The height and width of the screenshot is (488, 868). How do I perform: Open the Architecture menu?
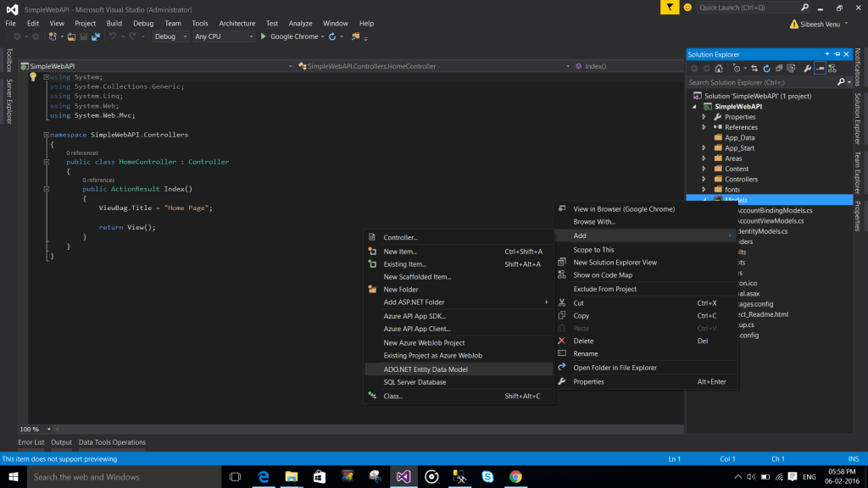coord(236,23)
